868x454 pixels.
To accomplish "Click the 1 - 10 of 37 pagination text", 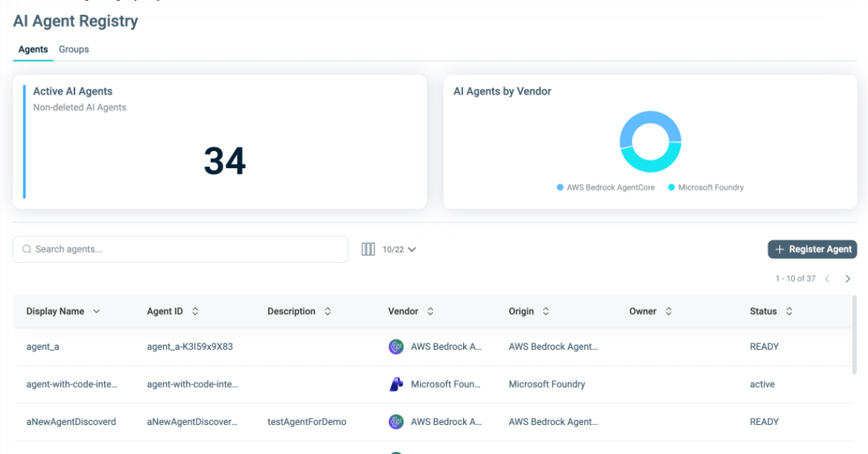I will tap(795, 279).
